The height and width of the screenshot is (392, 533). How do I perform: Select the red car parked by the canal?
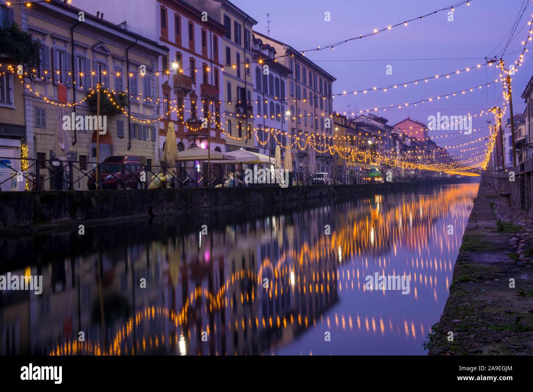pos(114,172)
